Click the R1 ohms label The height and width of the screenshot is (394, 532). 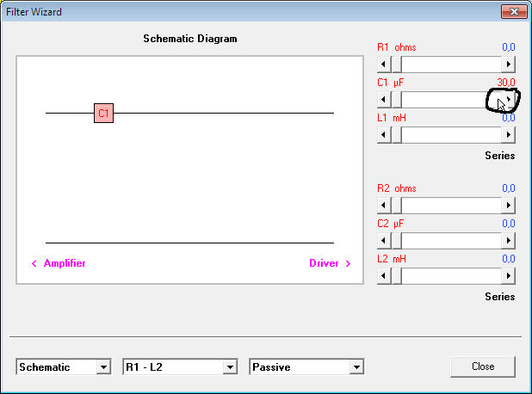pos(397,47)
